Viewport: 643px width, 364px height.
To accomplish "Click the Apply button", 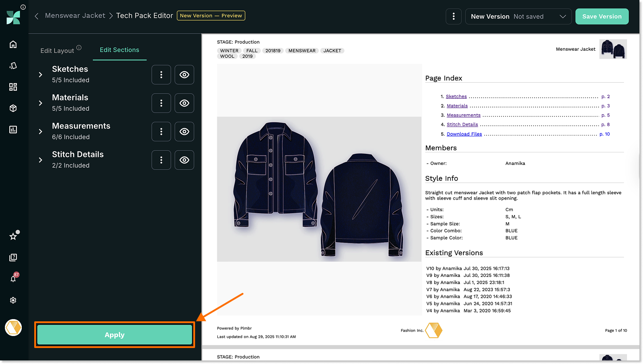I will [115, 335].
